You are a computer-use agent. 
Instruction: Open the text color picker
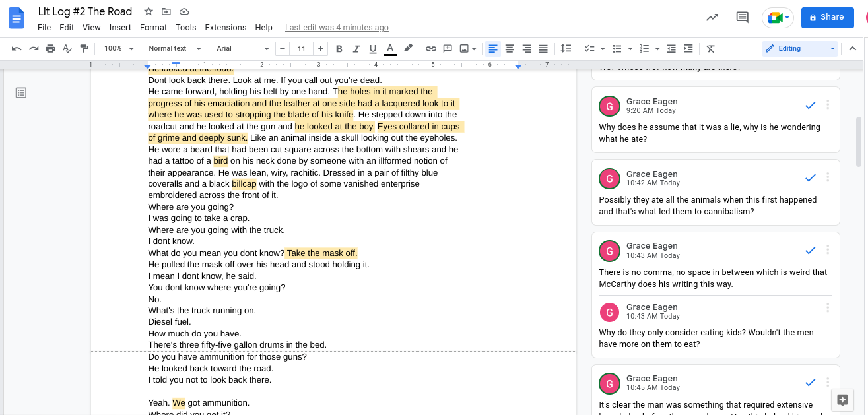click(x=389, y=49)
